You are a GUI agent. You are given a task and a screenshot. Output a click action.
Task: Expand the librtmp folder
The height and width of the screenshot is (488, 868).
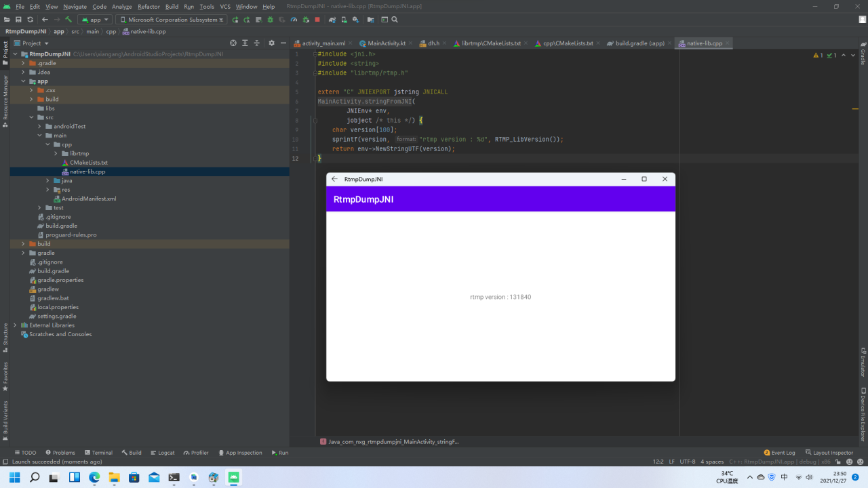click(x=56, y=153)
